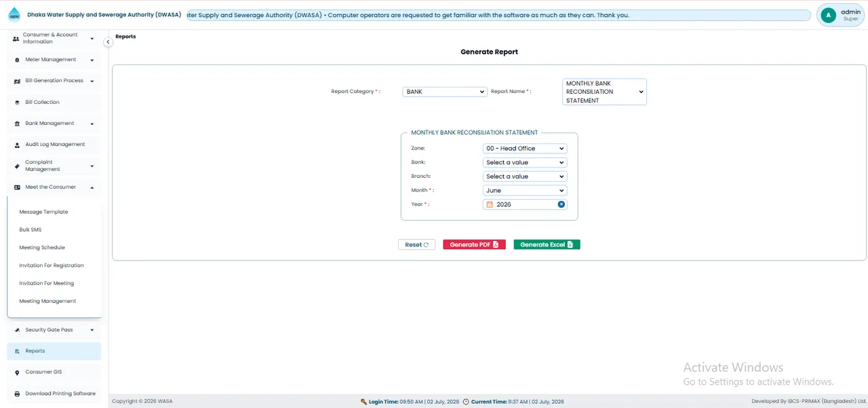The image size is (868, 408).
Task: Open Invitation For Registration item
Action: [52, 265]
